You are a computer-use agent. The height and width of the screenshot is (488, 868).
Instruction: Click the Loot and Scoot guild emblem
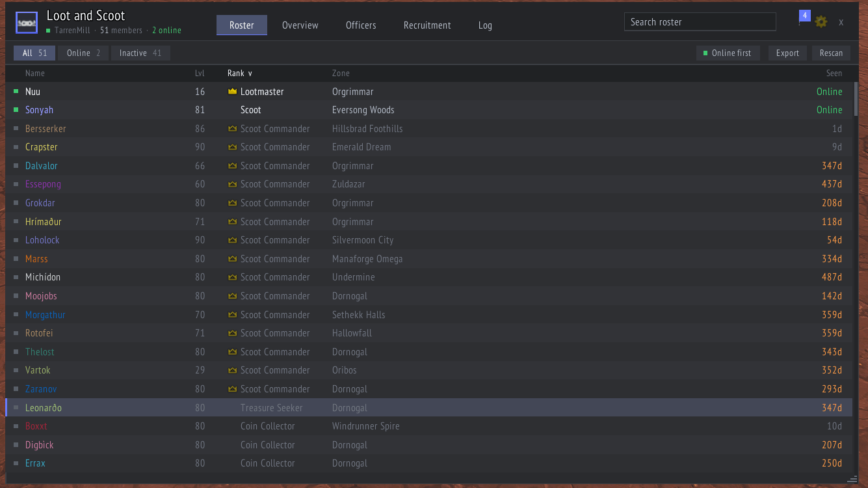(27, 23)
